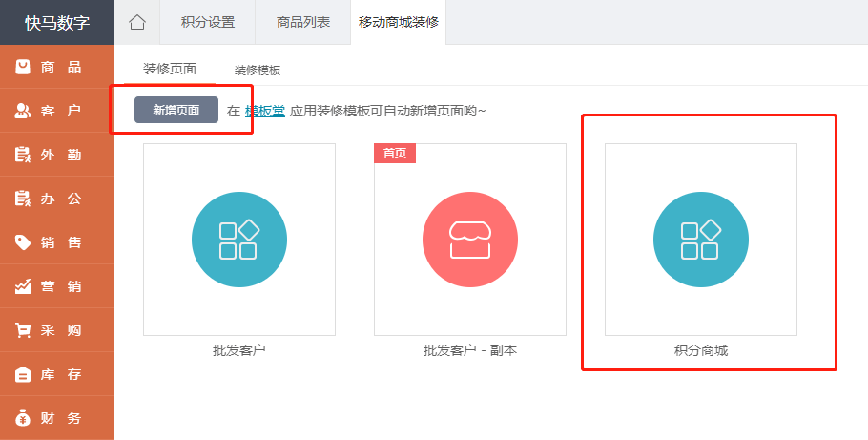The height and width of the screenshot is (440, 868).
Task: Click the 首页 badge on the card
Action: (395, 154)
